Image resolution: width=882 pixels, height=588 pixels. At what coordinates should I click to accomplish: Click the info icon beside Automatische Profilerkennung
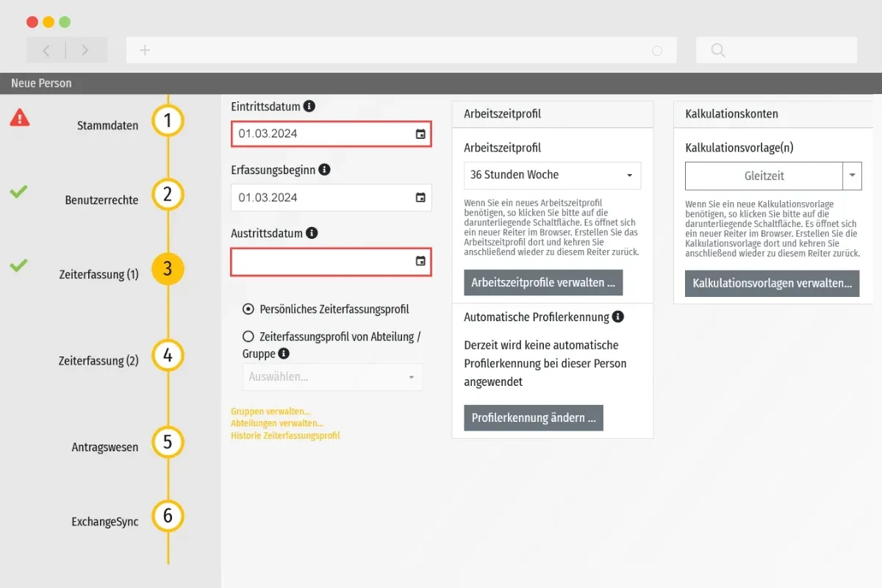[x=618, y=317]
